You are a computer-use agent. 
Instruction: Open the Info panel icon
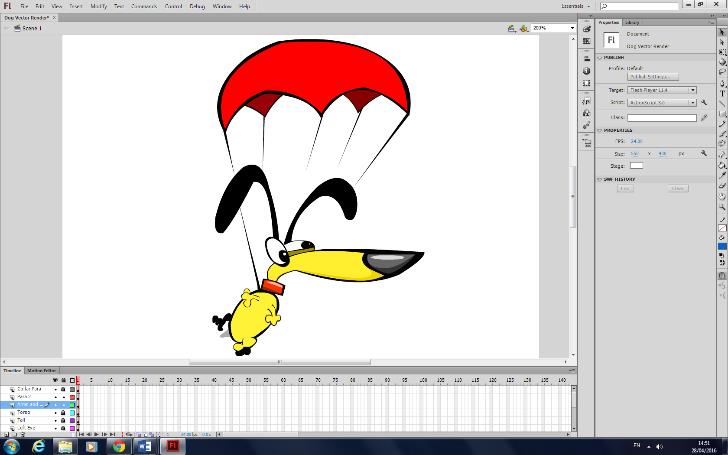586,71
